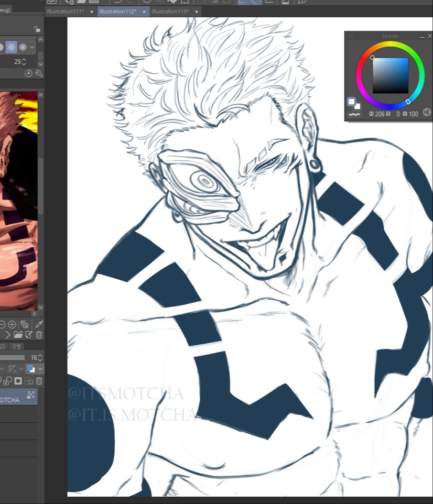433x504 pixels.
Task: Select the soft brush tip right of highlighted one
Action: [x=23, y=47]
